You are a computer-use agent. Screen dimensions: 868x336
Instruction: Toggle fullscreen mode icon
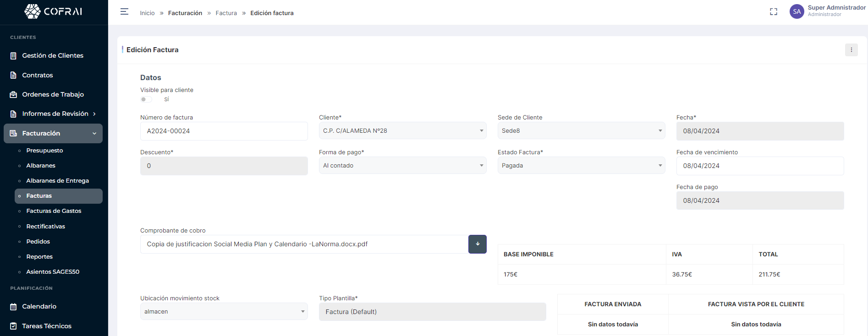click(x=774, y=12)
